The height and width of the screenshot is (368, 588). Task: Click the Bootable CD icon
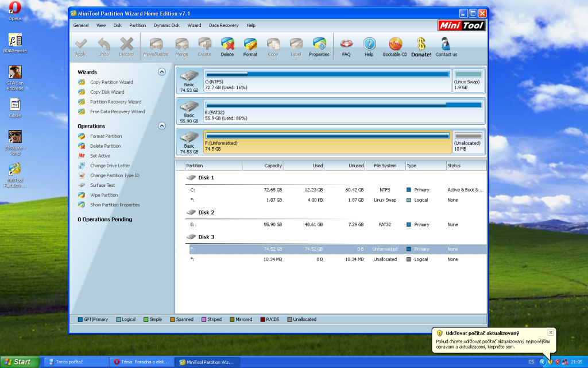(x=395, y=44)
